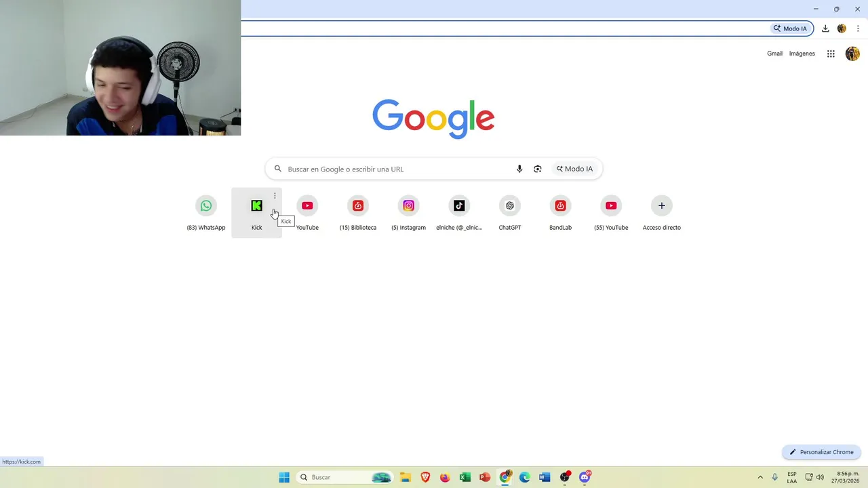Open Excel from taskbar
Screen dimensions: 868x488
point(465,477)
